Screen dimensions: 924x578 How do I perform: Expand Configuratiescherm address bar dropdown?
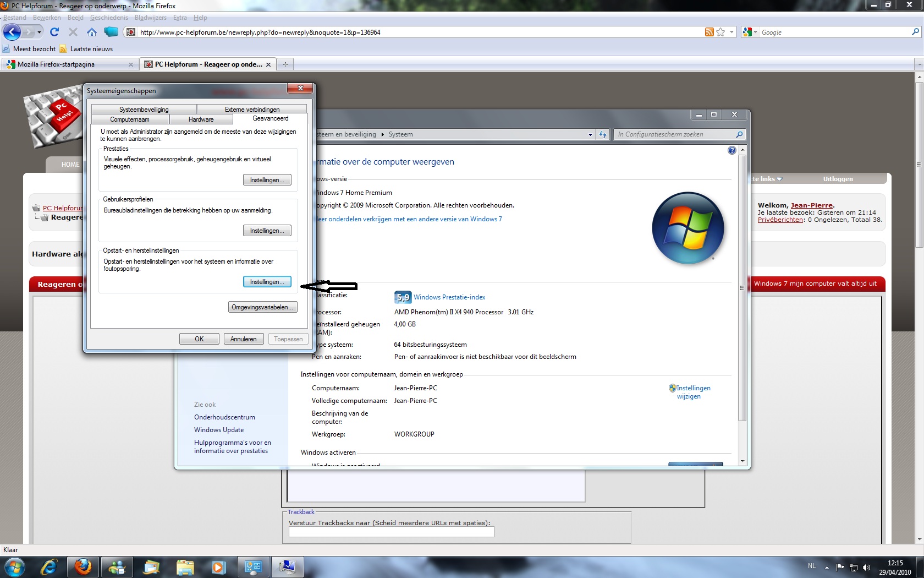(590, 134)
